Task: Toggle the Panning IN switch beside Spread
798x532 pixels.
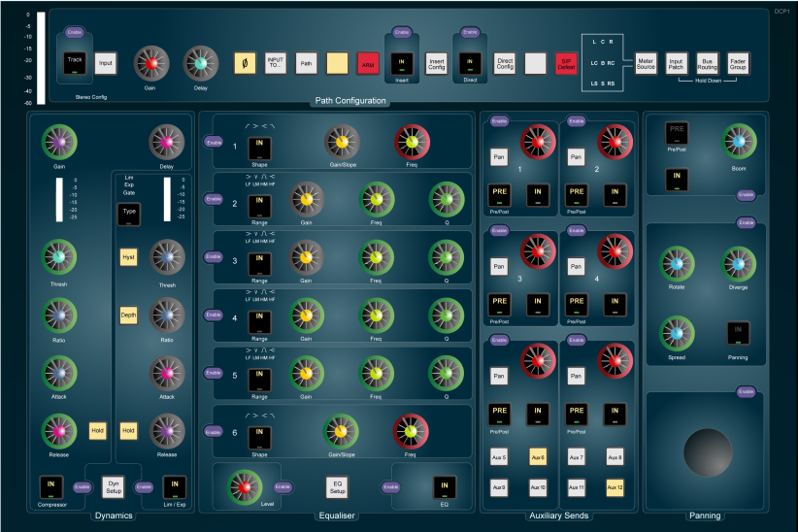Action: pos(738,334)
